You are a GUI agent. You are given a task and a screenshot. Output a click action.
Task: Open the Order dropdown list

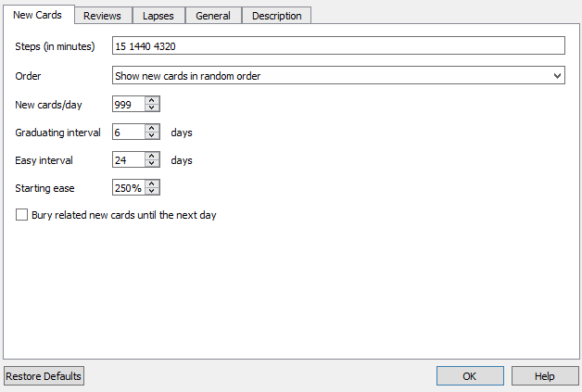338,76
